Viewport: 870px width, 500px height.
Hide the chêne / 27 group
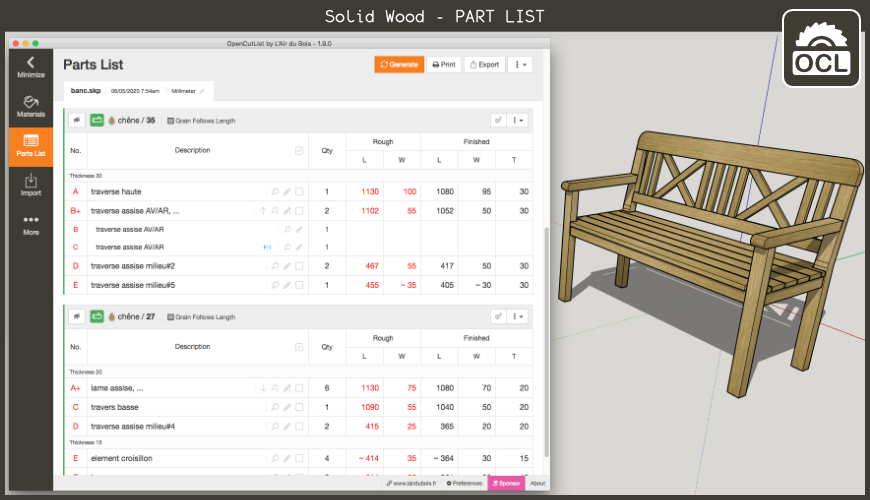tap(77, 317)
